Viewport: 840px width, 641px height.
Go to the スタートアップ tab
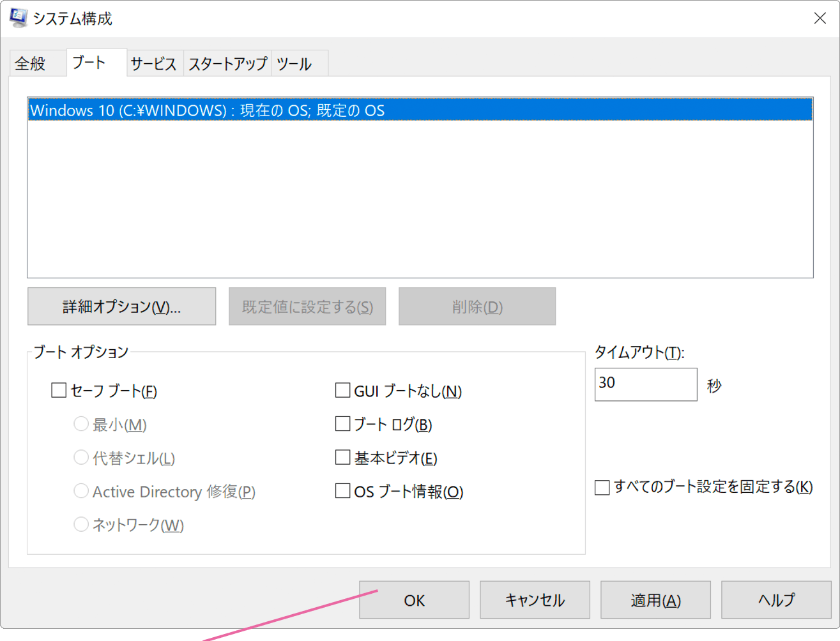227,64
